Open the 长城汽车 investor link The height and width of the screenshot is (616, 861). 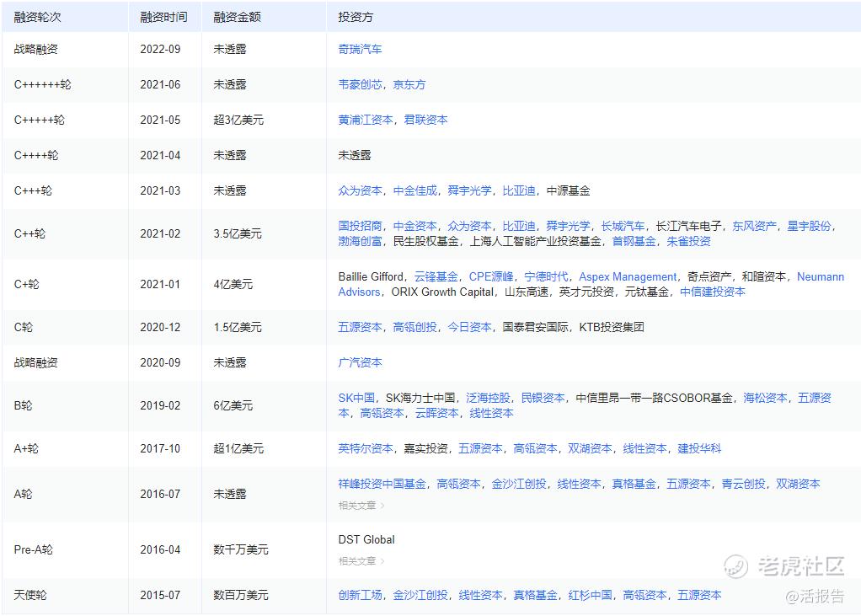click(x=623, y=226)
